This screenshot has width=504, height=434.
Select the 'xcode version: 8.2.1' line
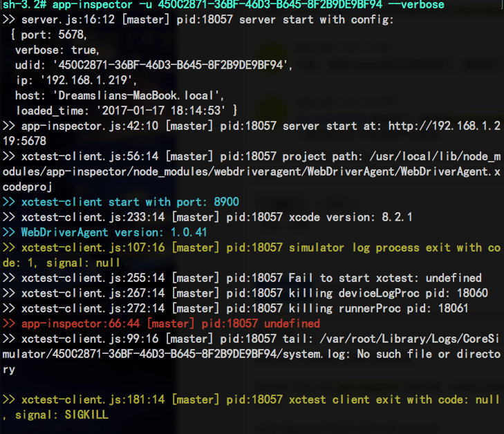tap(207, 217)
